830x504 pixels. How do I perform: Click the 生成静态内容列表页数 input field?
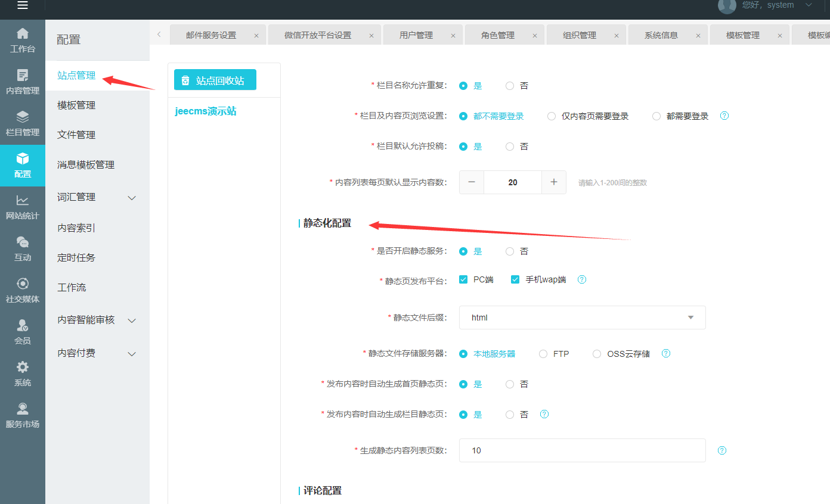point(583,450)
